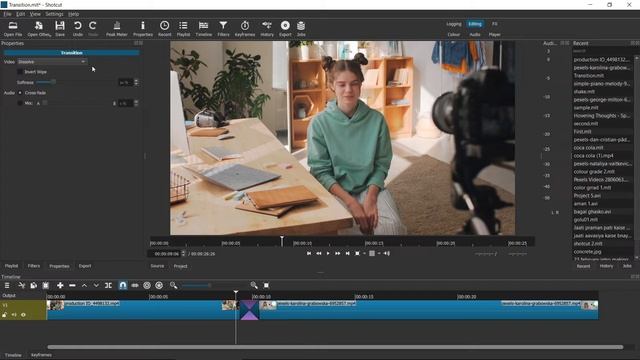The width and height of the screenshot is (640, 360).
Task: Select the Mix audio radio button
Action: pyautogui.click(x=20, y=103)
